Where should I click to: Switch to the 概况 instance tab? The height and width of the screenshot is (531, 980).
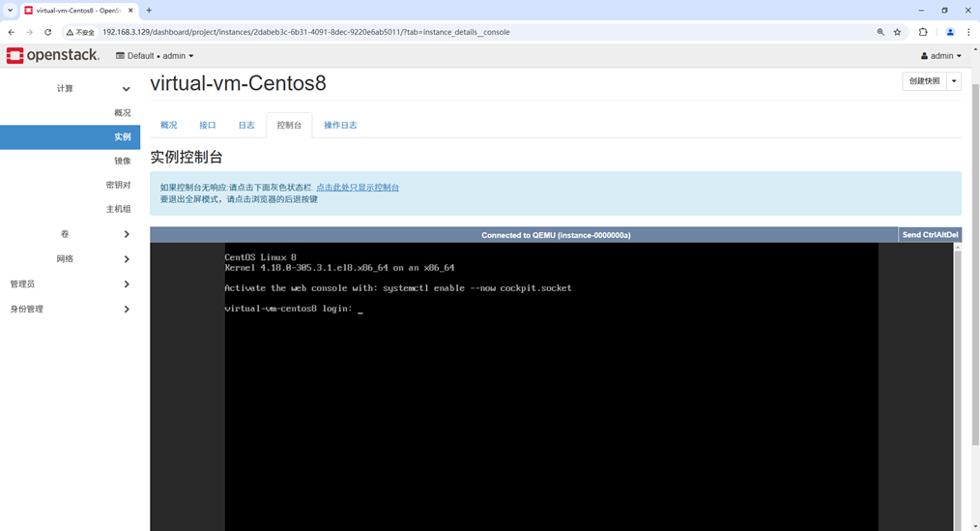169,125
